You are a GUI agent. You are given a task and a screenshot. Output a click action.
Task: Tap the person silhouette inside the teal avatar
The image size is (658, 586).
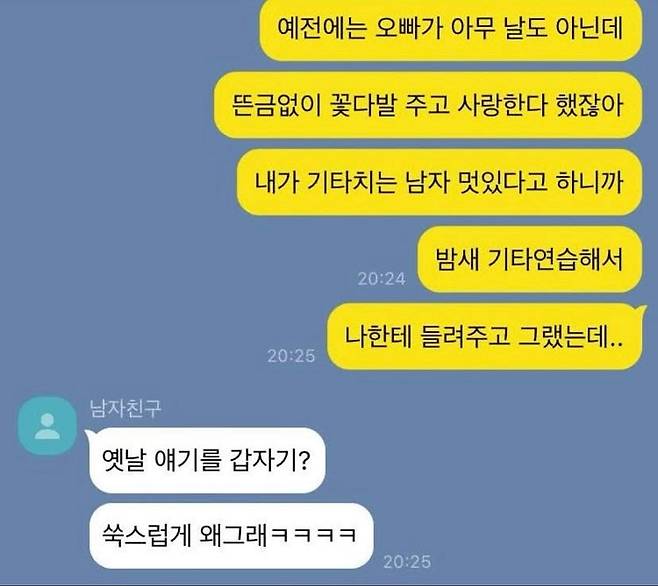coord(47,426)
